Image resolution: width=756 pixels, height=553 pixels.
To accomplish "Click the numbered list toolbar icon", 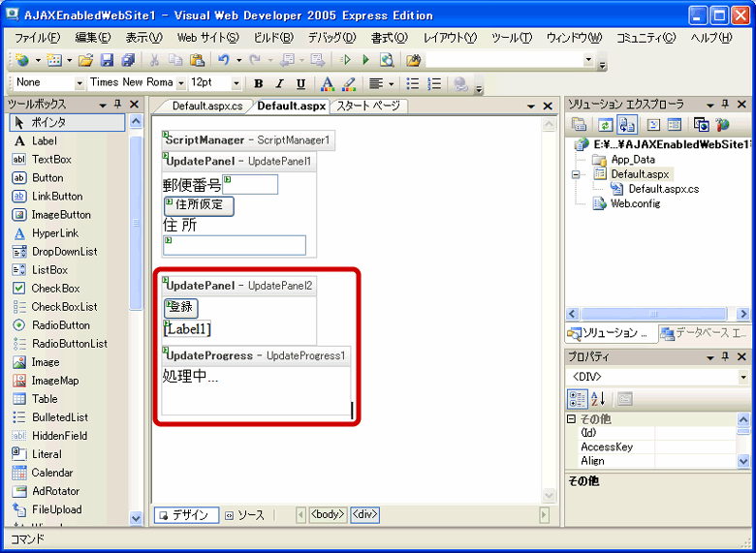I will (x=434, y=84).
